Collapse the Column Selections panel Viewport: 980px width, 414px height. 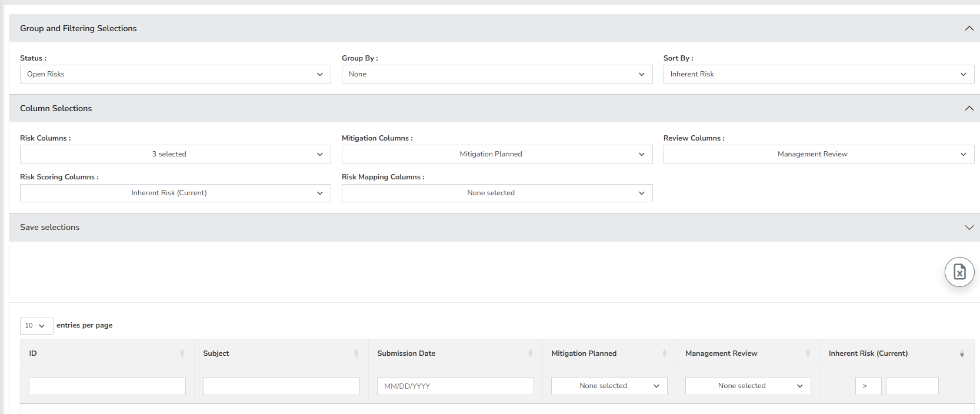969,108
